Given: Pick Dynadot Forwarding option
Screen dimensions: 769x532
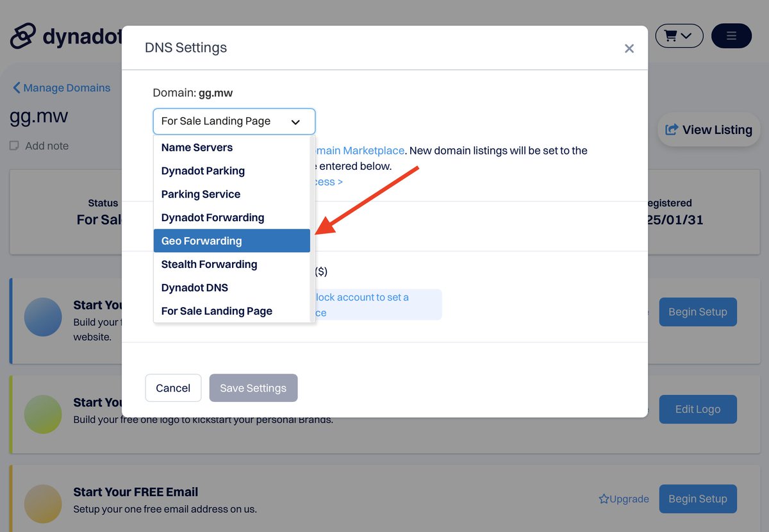Looking at the screenshot, I should click(x=232, y=217).
